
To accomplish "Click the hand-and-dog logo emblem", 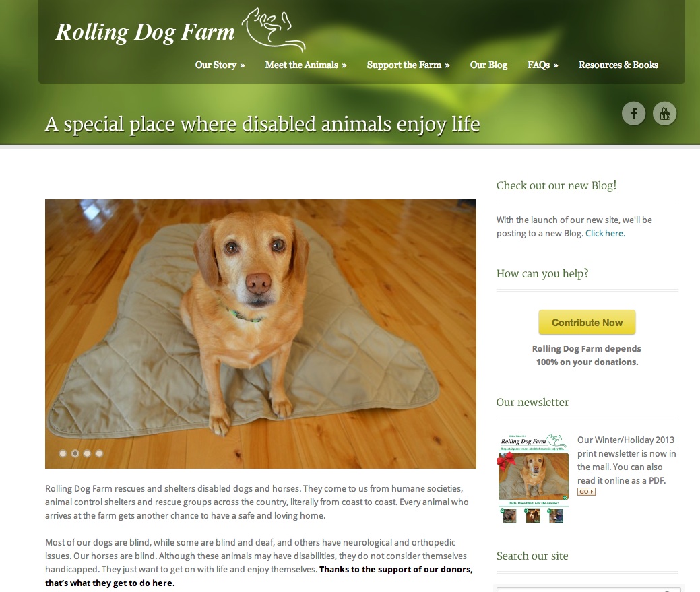I will tap(273, 30).
